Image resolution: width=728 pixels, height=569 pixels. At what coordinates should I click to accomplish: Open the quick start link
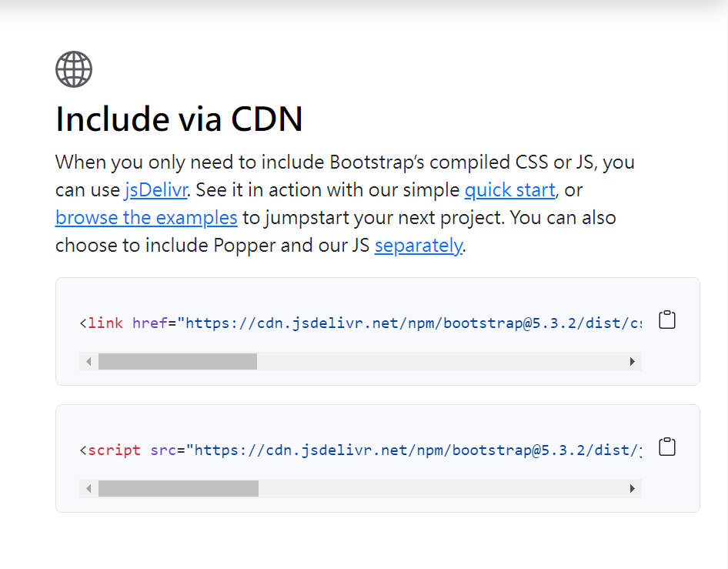point(509,189)
